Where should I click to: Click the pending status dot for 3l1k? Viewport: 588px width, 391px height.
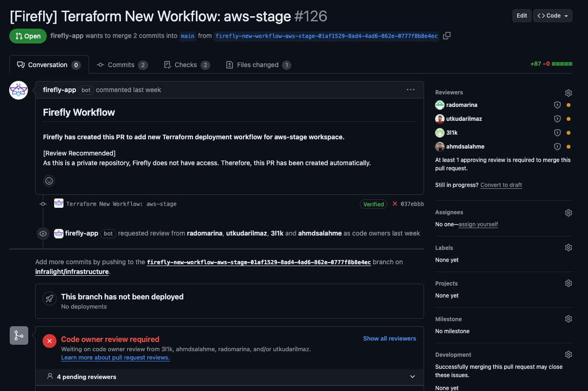pos(569,133)
